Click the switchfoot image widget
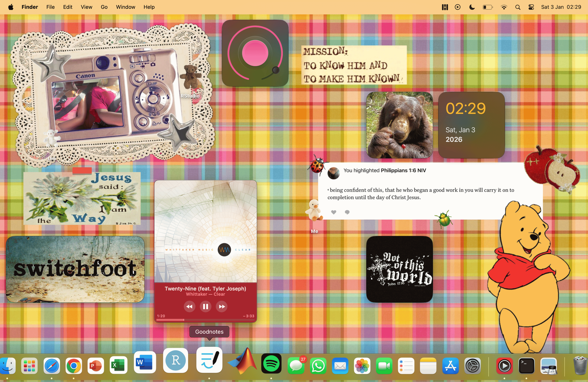The image size is (588, 382). [75, 269]
